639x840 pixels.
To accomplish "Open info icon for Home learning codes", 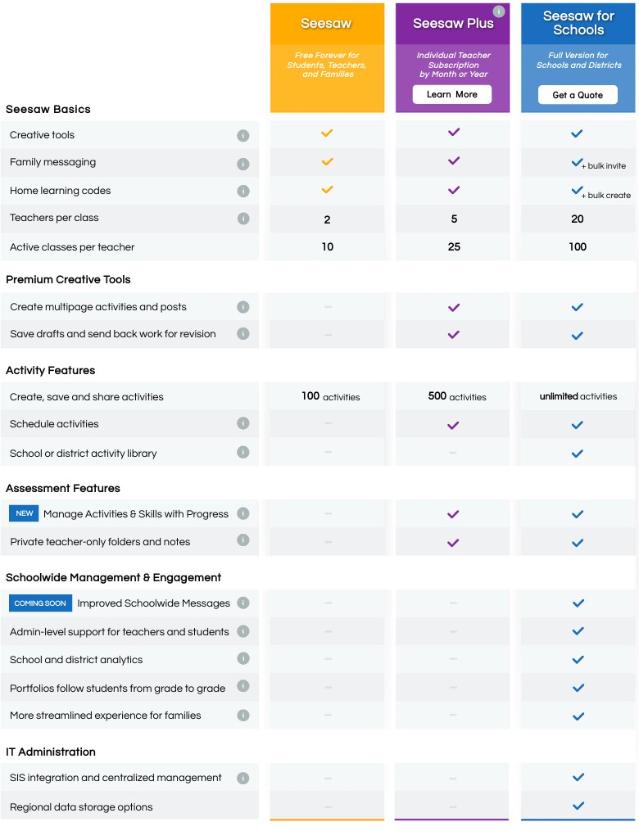I will click(x=242, y=192).
